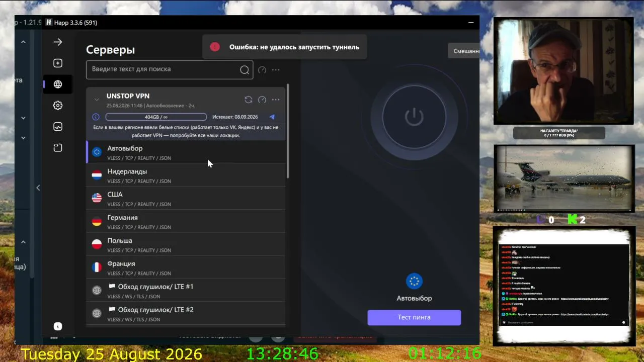Select the Обход глушилок/ LTE #2 server
The width and height of the screenshot is (644, 362).
[x=186, y=314]
